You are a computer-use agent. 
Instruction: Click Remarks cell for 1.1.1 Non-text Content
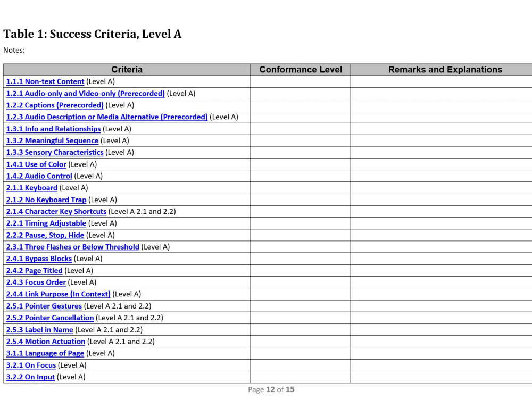coord(442,81)
